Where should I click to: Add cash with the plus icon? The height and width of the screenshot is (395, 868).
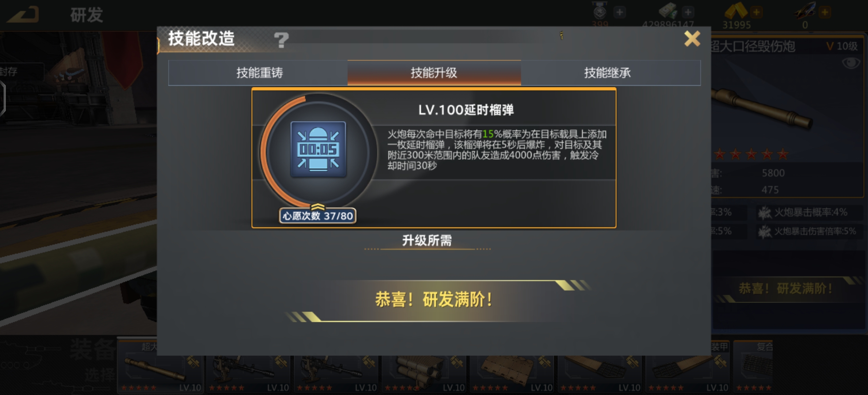pyautogui.click(x=688, y=12)
